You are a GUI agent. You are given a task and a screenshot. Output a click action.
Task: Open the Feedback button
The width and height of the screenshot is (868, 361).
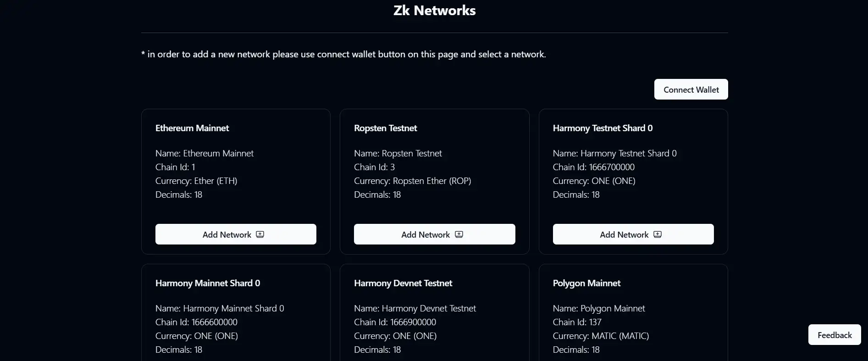pos(834,335)
